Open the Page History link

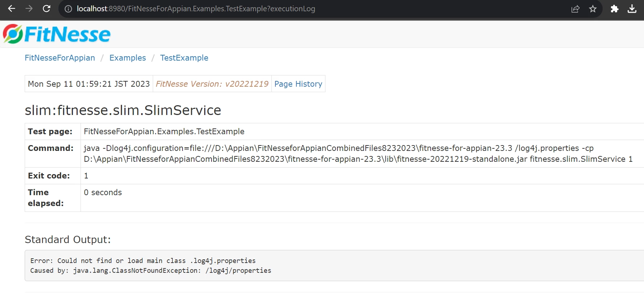coord(298,84)
